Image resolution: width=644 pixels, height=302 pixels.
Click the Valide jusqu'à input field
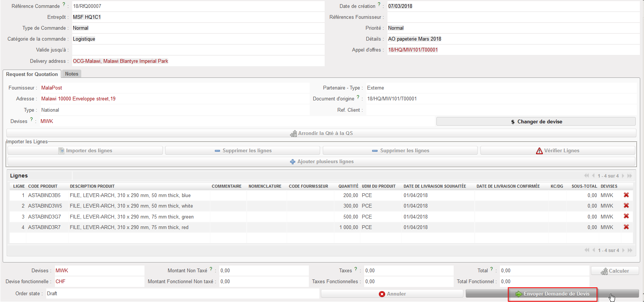198,50
